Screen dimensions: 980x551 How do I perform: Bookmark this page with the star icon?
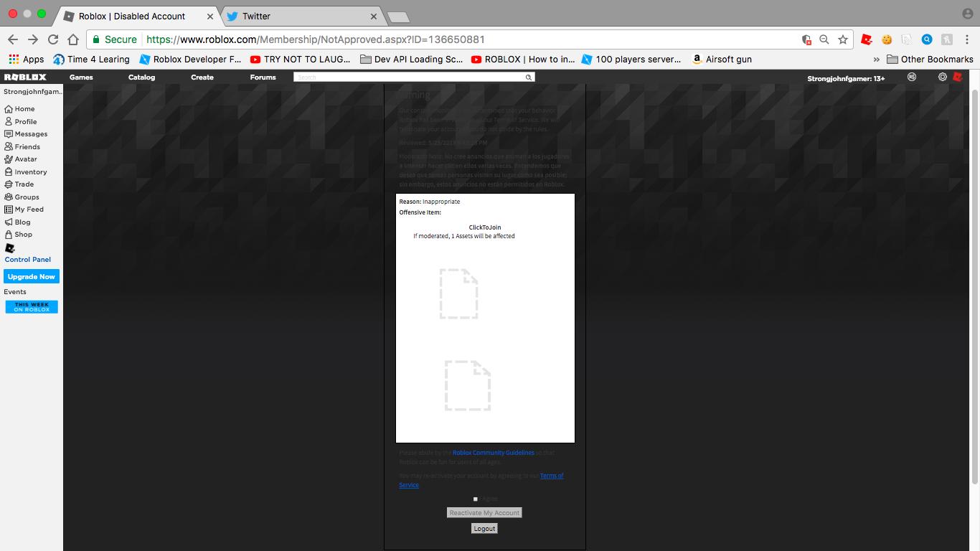[x=843, y=39]
